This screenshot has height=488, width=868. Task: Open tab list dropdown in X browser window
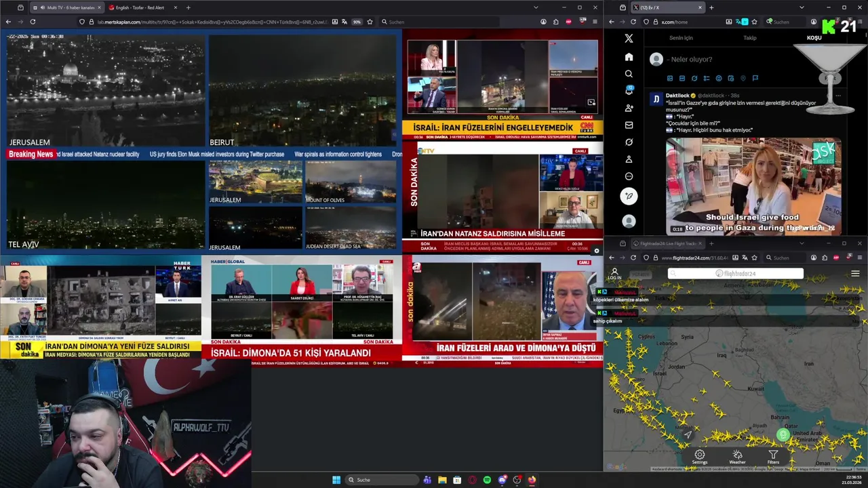801,7
